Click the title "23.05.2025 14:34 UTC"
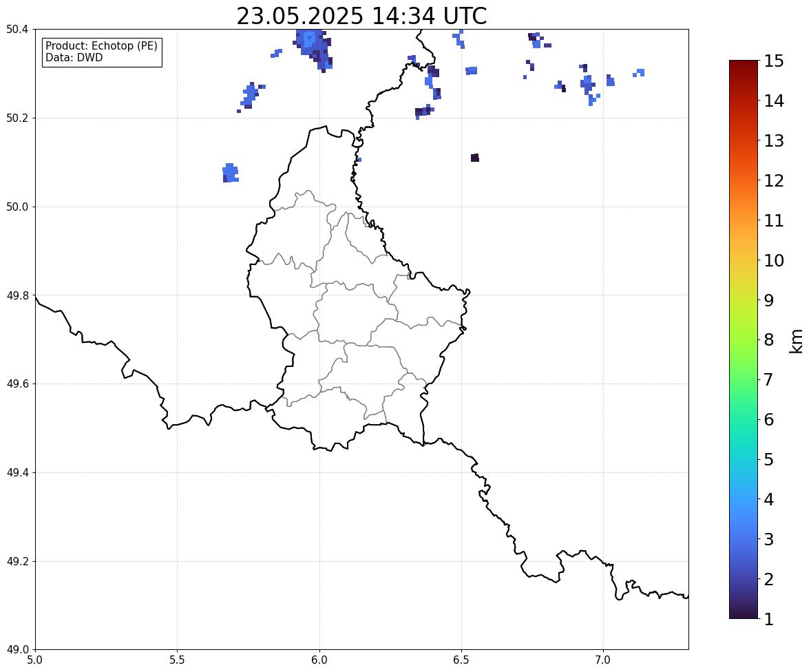 tap(361, 16)
